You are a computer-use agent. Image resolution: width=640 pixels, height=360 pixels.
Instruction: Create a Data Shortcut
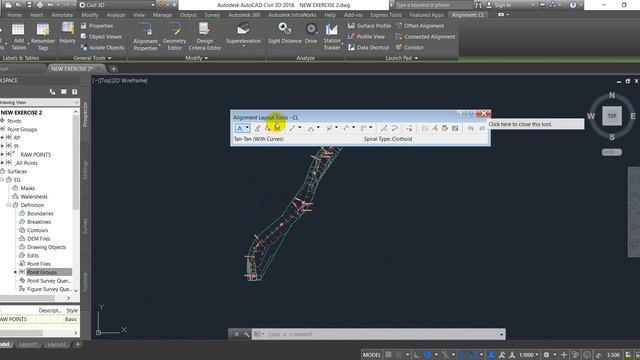click(369, 48)
